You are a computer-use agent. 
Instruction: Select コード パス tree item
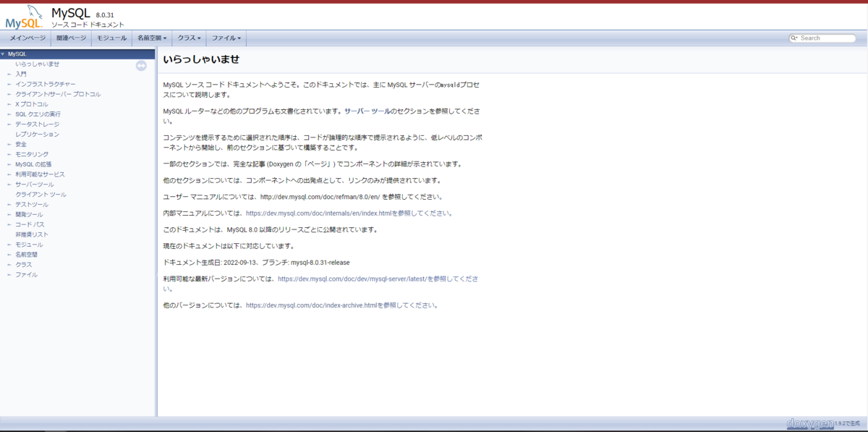[30, 224]
